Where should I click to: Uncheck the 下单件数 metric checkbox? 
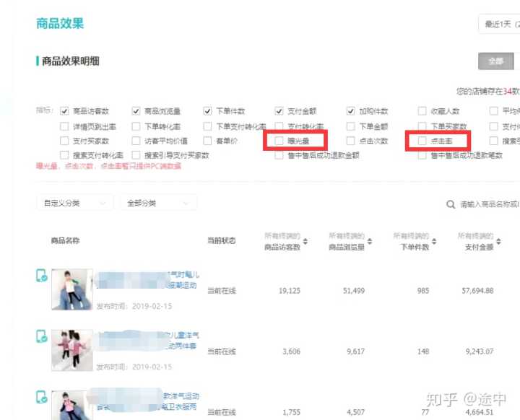tap(207, 111)
